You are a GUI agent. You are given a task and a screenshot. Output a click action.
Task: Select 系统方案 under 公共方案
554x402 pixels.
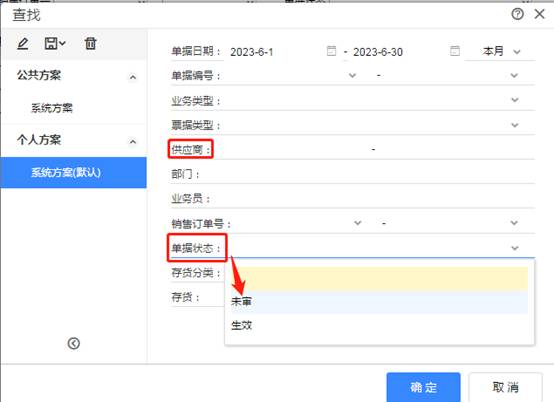coord(52,108)
